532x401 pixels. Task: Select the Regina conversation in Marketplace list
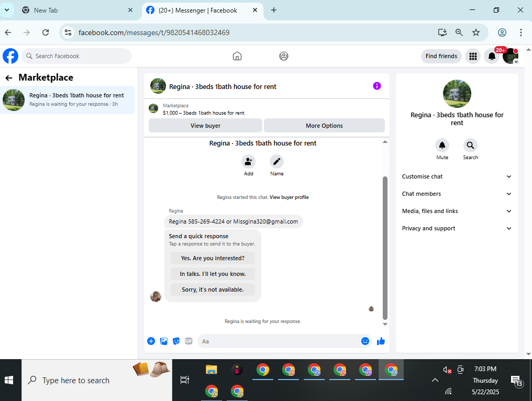tap(68, 100)
